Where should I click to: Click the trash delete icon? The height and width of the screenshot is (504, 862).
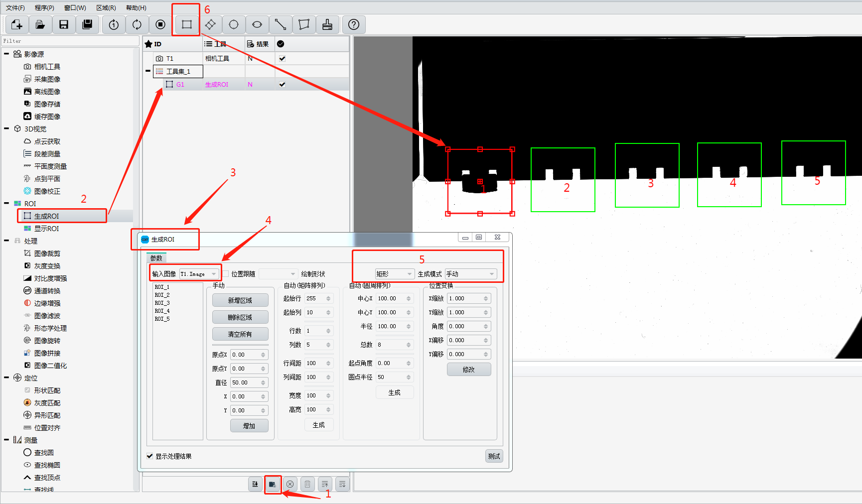pos(307,484)
